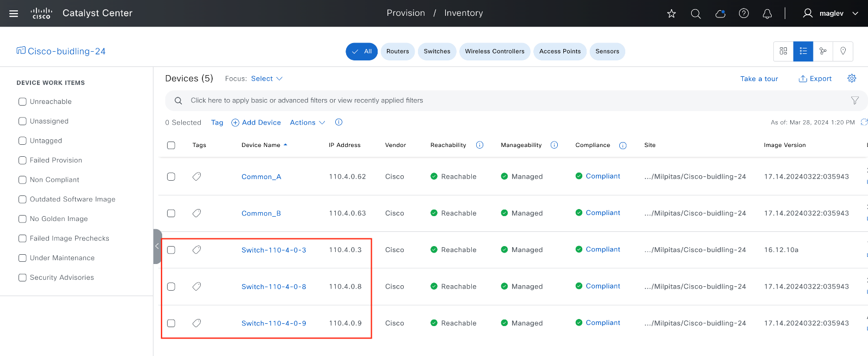868x356 pixels.
Task: Switch to topology view icon
Action: point(823,51)
